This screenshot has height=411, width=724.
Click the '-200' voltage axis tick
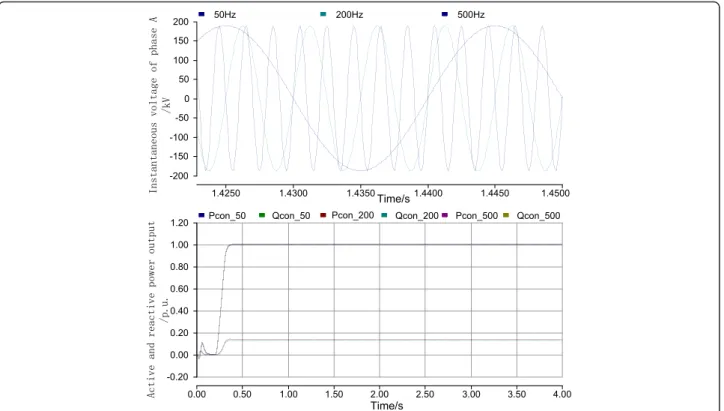180,176
